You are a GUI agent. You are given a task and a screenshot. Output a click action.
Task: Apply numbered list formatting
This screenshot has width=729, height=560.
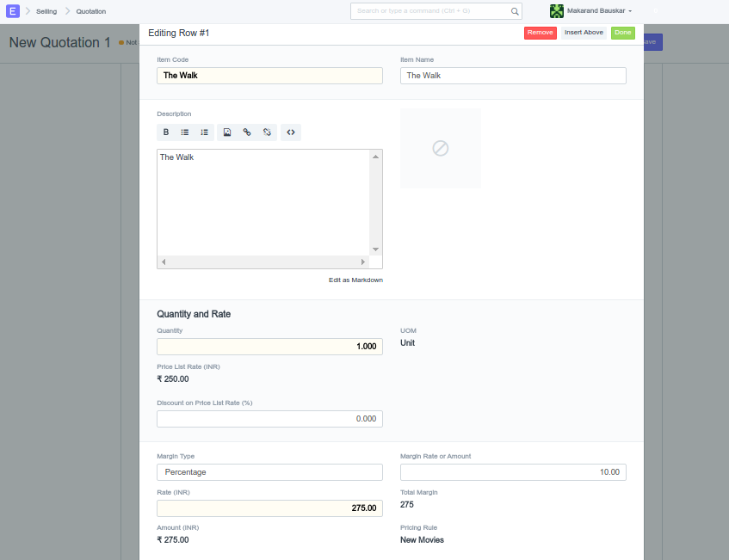(x=204, y=132)
